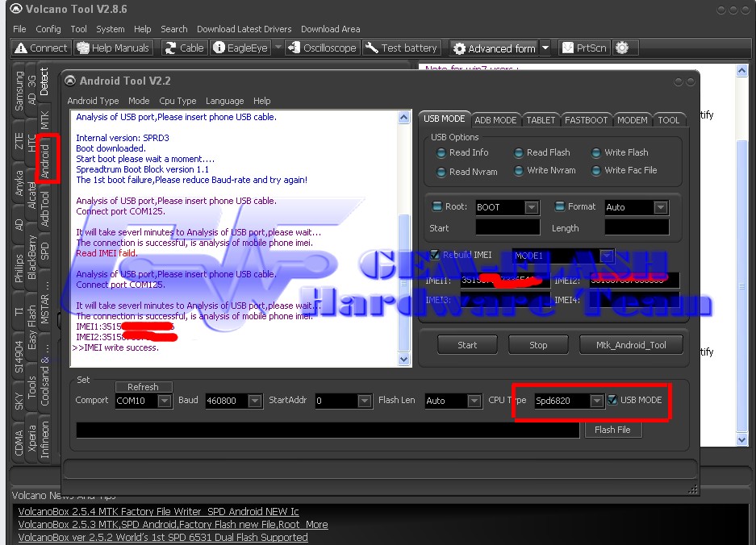Switch to the TABLET tab
This screenshot has width=756, height=545.
click(541, 120)
